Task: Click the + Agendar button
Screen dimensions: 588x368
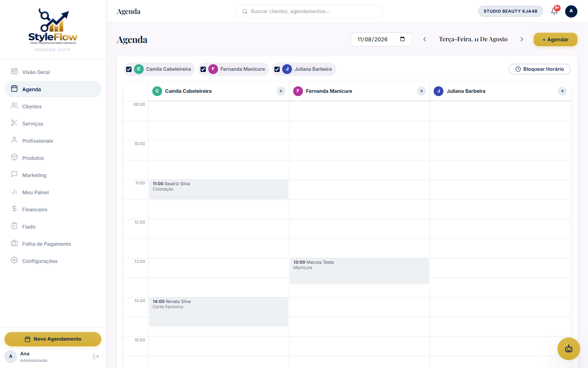Action: coord(555,39)
